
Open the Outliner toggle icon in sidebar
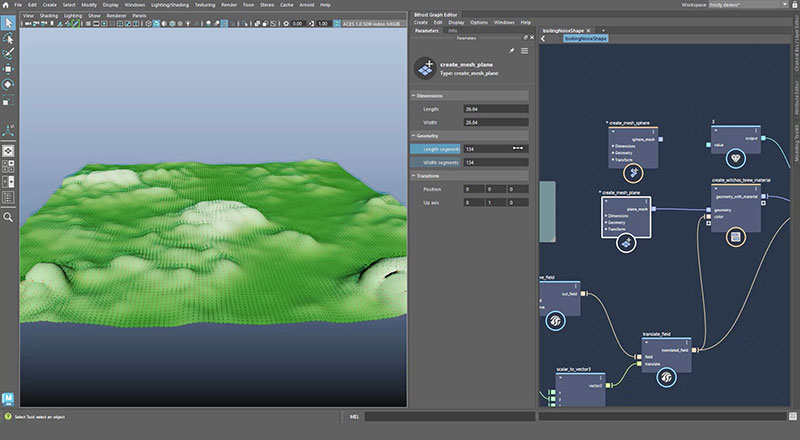pos(8,197)
